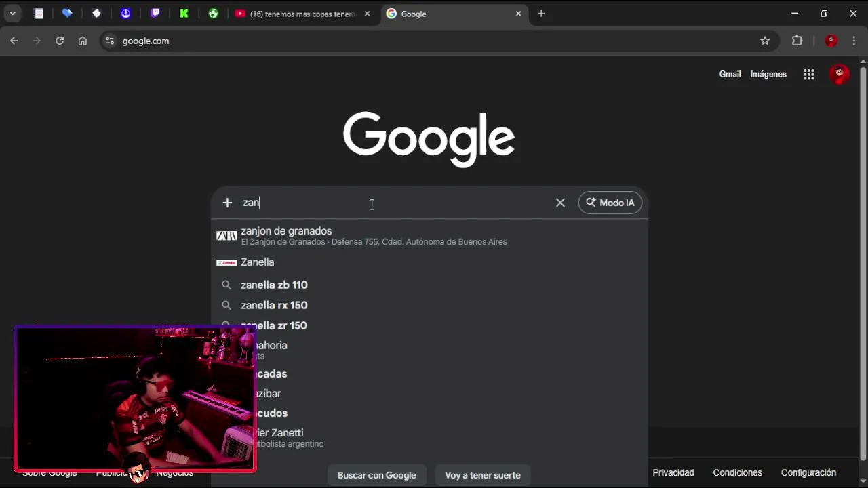Image resolution: width=868 pixels, height=488 pixels.
Task: Open Privacidad footer link
Action: click(673, 472)
